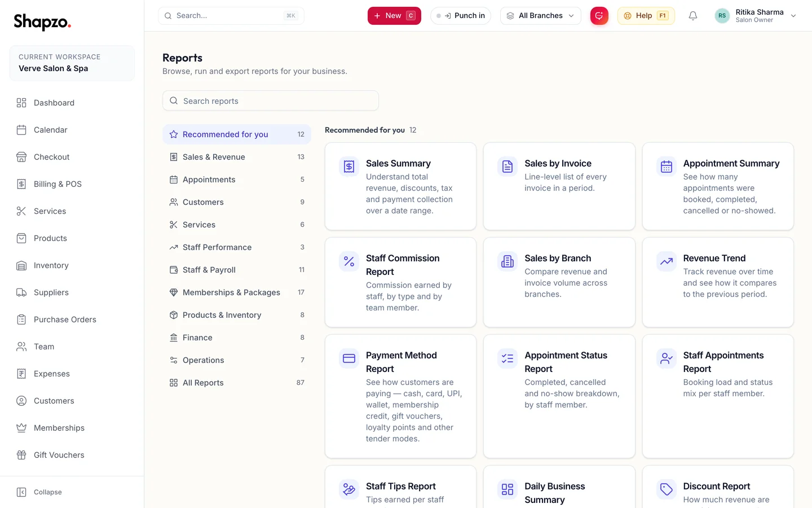This screenshot has width=812, height=508.
Task: Click the Punch in button
Action: pyautogui.click(x=460, y=16)
